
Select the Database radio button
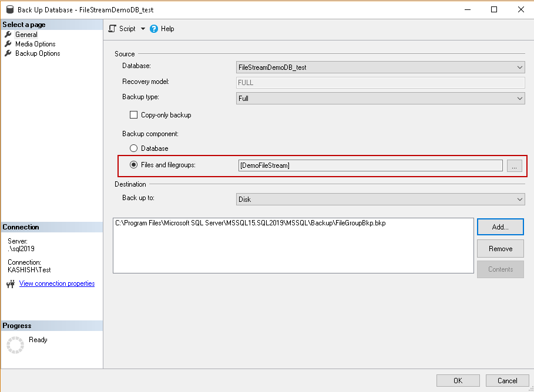coord(133,148)
